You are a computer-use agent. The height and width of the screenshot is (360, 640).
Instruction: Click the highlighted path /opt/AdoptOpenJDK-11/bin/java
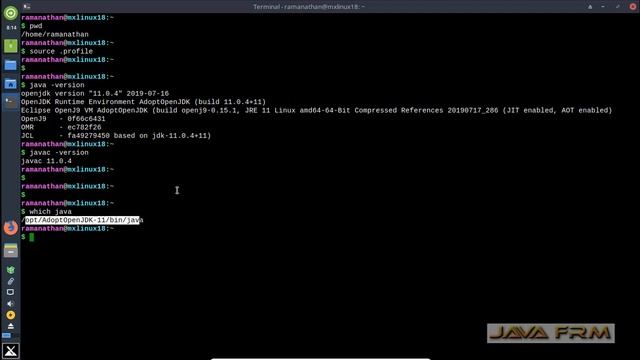coord(82,220)
